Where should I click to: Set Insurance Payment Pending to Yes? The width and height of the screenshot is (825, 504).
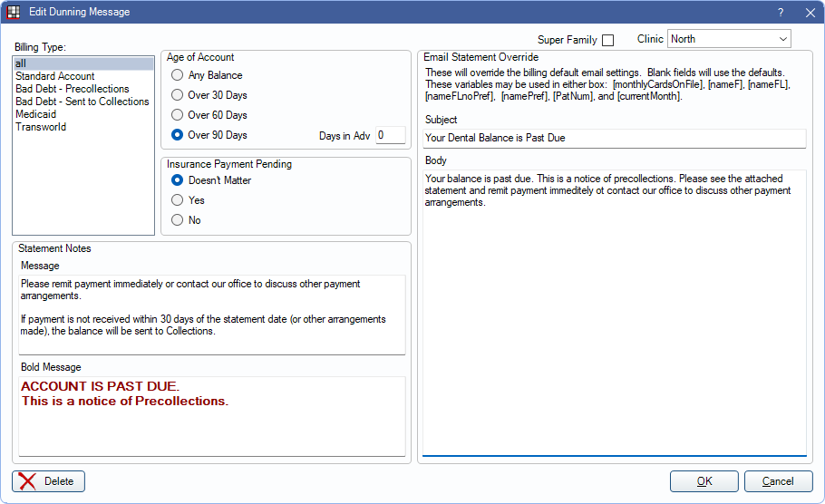click(178, 200)
